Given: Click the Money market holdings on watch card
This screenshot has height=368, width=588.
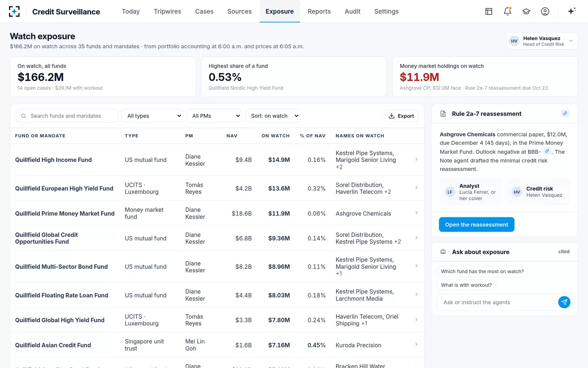Looking at the screenshot, I should pos(485,77).
